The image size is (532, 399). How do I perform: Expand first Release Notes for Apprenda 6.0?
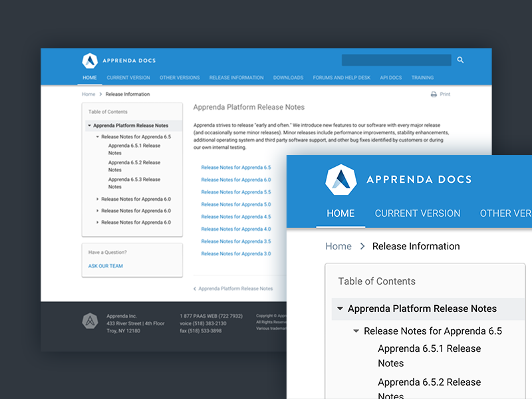point(97,199)
